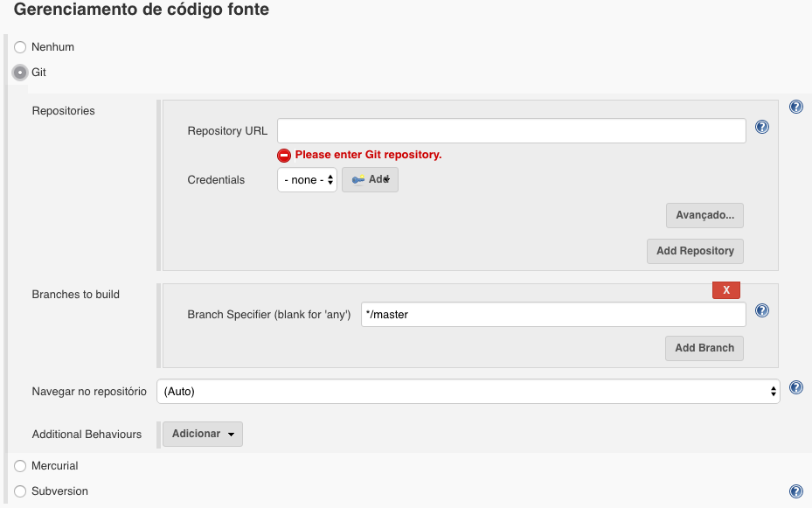812x508 pixels.
Task: Open help for Navegar no repositório
Action: [796, 387]
